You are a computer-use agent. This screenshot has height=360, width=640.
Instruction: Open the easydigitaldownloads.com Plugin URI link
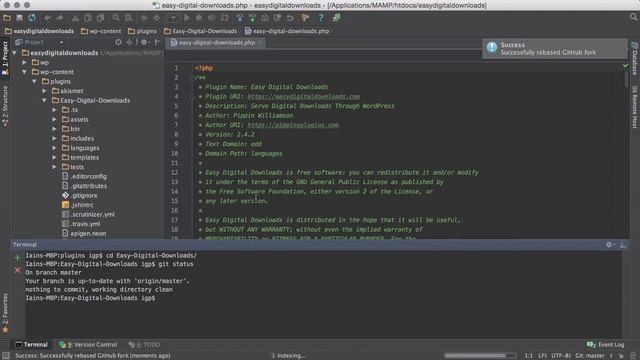coord(303,97)
